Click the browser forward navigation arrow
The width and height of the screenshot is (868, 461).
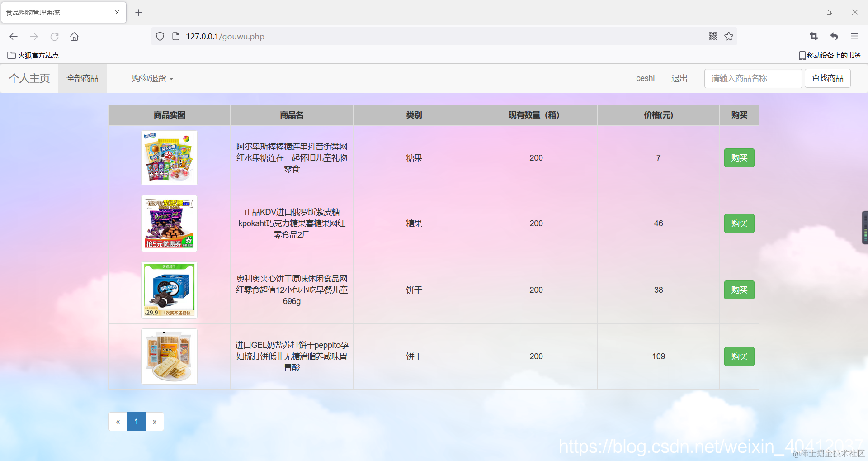pyautogui.click(x=34, y=37)
